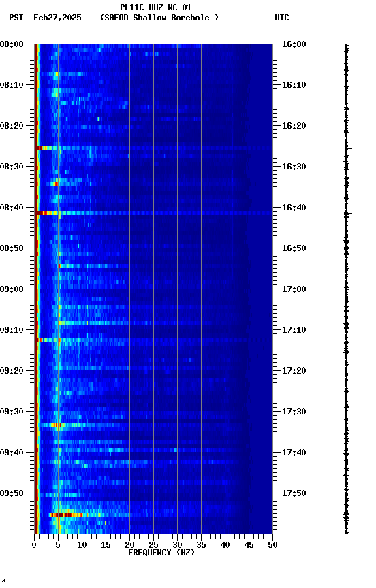
Task: Click the 09:00 PST time label
Action: pos(12,289)
